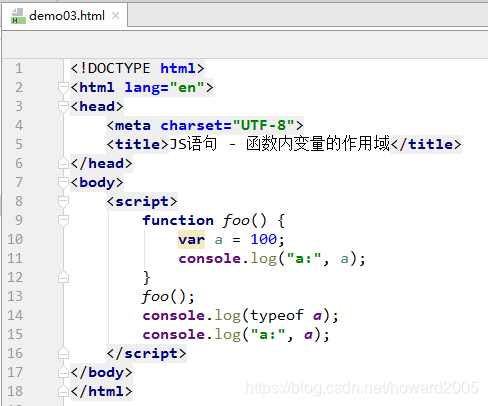This screenshot has width=488, height=406.
Task: Toggle fold marker at closing brace line 12
Action: [x=63, y=278]
